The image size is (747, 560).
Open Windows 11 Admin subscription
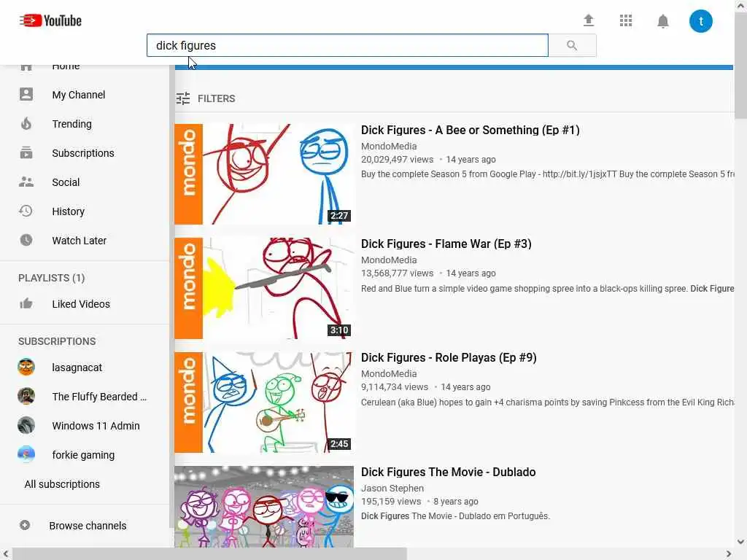[x=96, y=426]
